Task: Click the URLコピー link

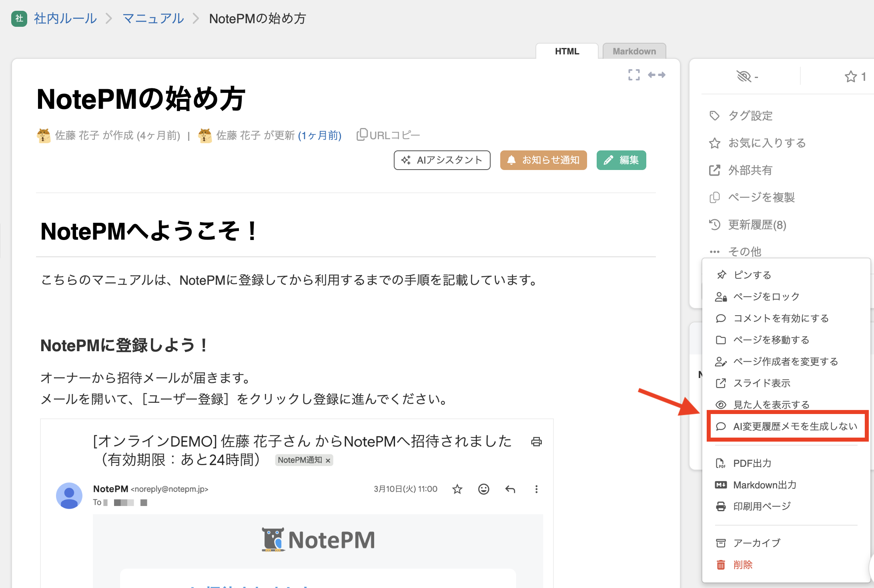Action: [x=388, y=135]
